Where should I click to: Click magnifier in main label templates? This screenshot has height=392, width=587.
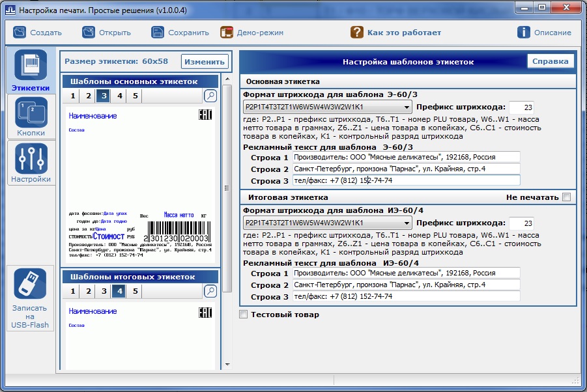coord(210,96)
